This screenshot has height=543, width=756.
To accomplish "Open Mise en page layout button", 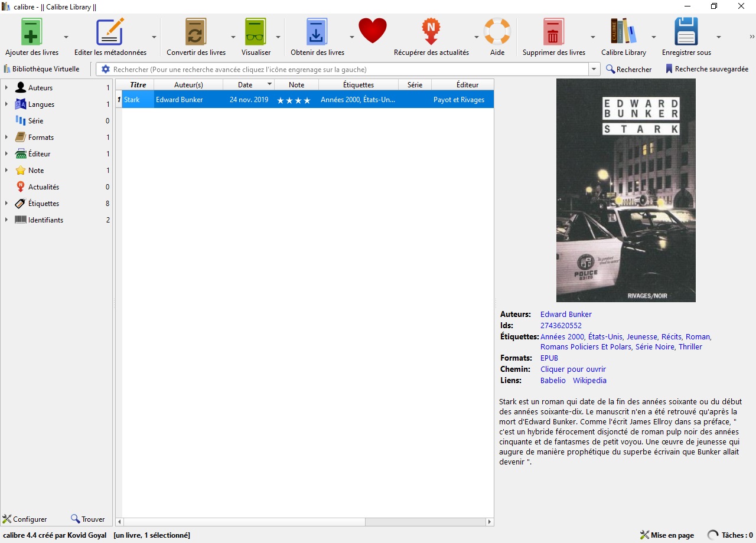I will click(x=667, y=535).
